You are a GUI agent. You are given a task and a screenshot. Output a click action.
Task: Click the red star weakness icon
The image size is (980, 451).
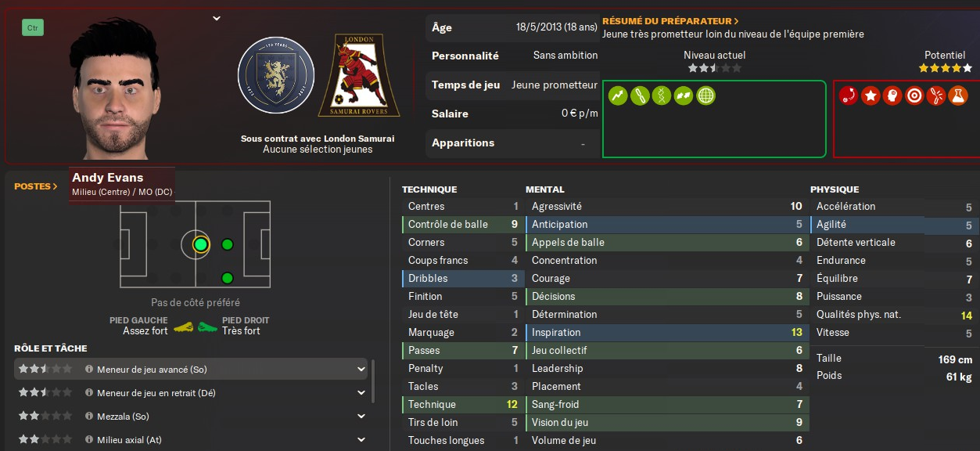pos(870,96)
